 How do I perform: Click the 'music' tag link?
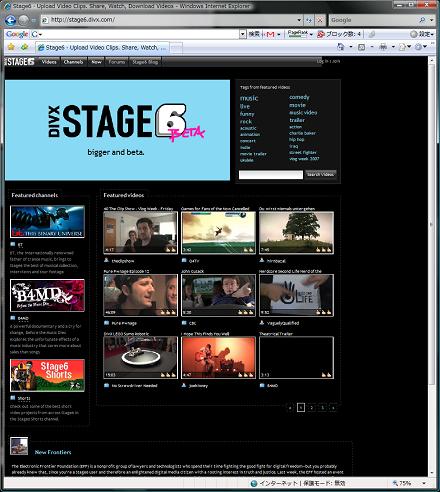249,98
